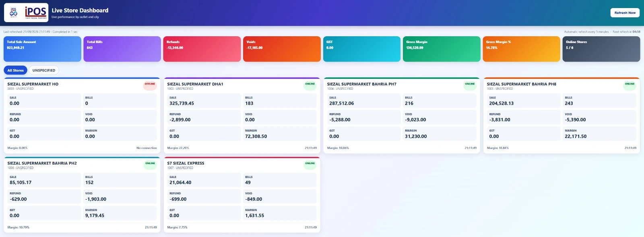
Task: Click the iPOS logo in header
Action: click(x=26, y=12)
